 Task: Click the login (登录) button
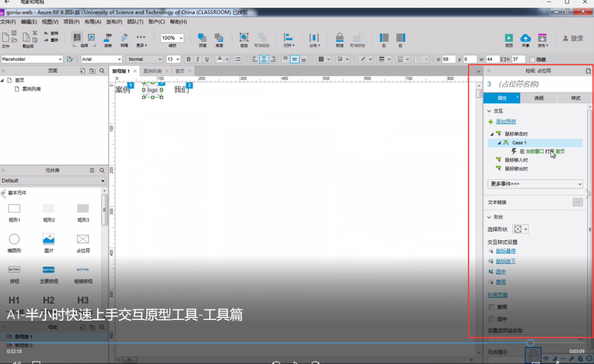pyautogui.click(x=573, y=38)
